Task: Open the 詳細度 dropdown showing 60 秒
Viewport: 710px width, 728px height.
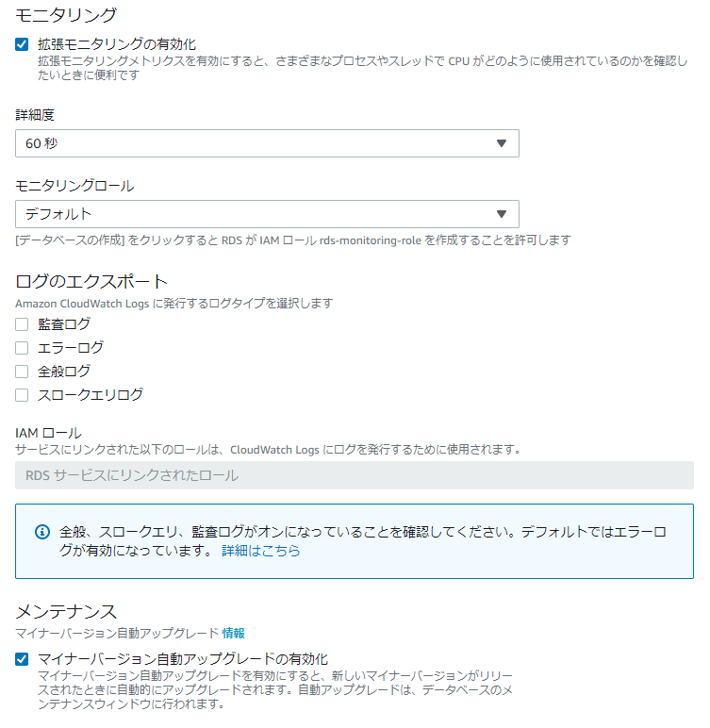Action: click(x=267, y=143)
